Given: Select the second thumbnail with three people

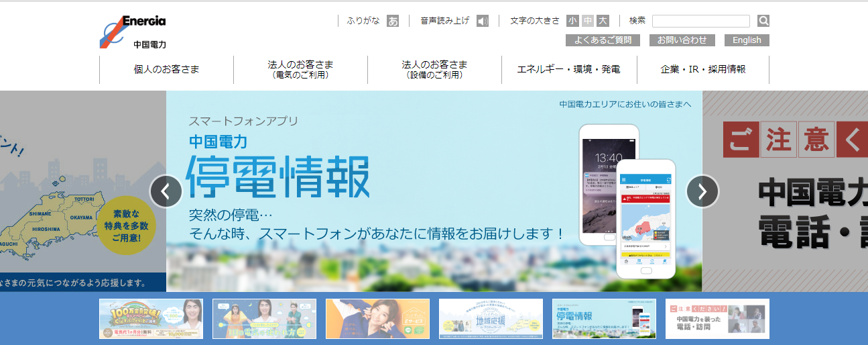Looking at the screenshot, I should pyautogui.click(x=264, y=319).
